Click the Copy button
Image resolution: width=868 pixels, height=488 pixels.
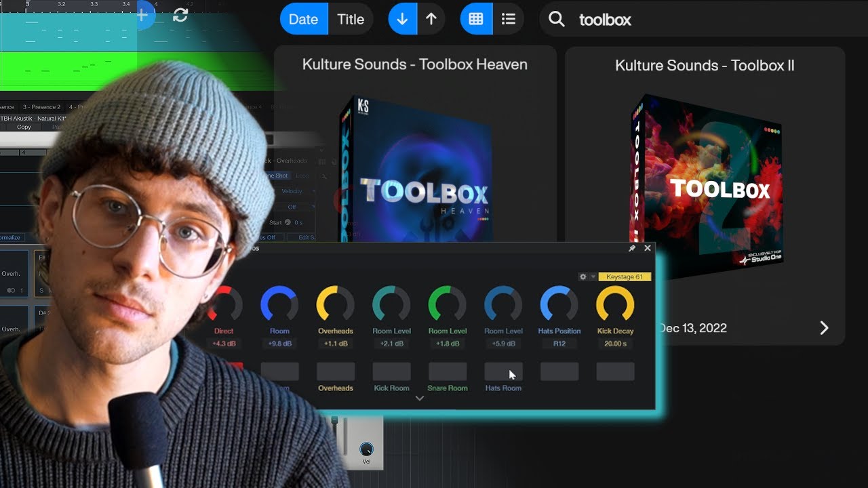click(24, 127)
